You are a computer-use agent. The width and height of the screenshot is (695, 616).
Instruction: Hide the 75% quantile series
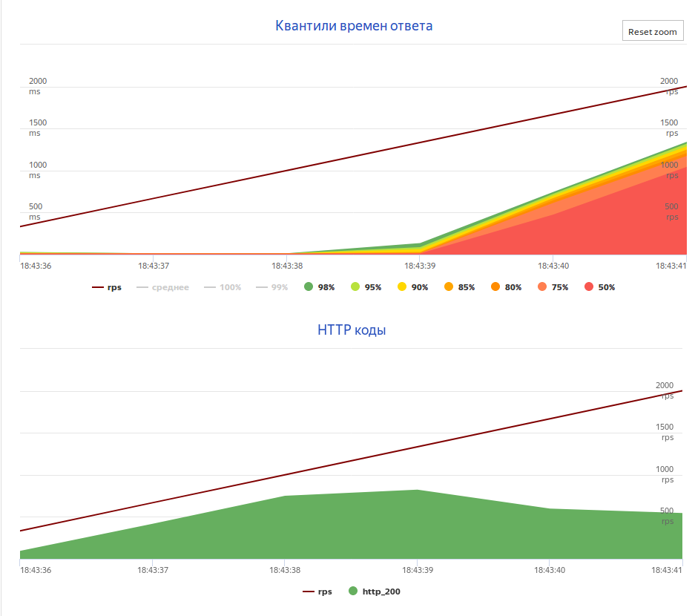click(x=553, y=287)
